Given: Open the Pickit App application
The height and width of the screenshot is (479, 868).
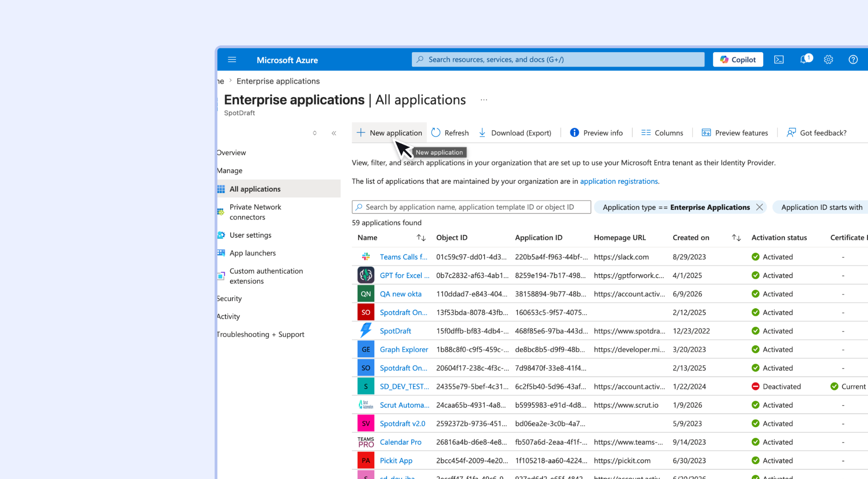Looking at the screenshot, I should coord(396,461).
